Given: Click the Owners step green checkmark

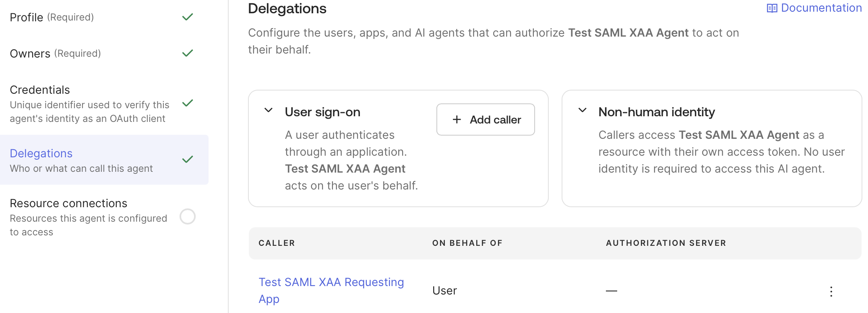Looking at the screenshot, I should point(188,53).
